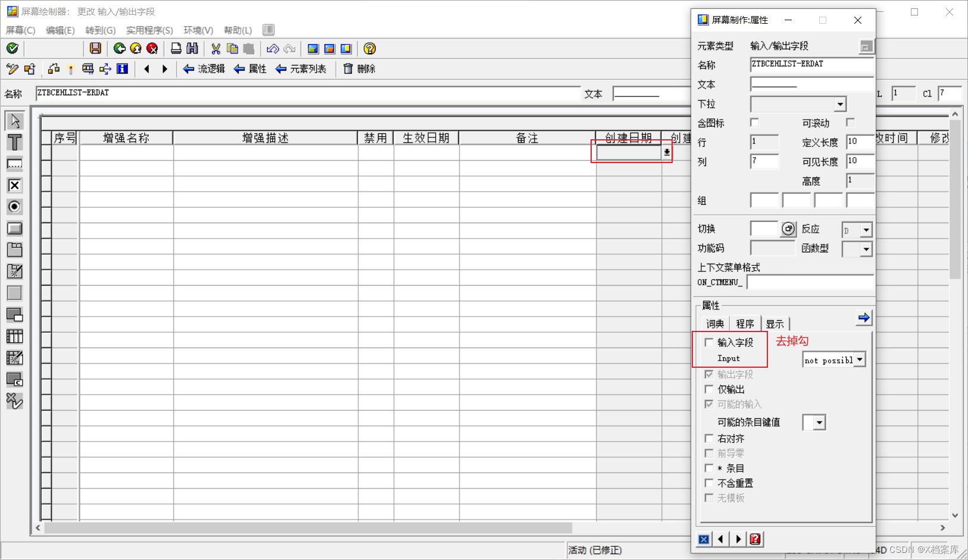Open the 函数型 dropdown
Screen dimensions: 968x560
(x=866, y=249)
